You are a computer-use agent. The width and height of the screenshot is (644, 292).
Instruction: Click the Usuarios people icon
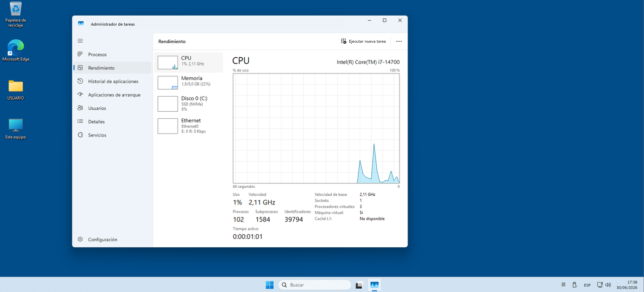pos(80,108)
